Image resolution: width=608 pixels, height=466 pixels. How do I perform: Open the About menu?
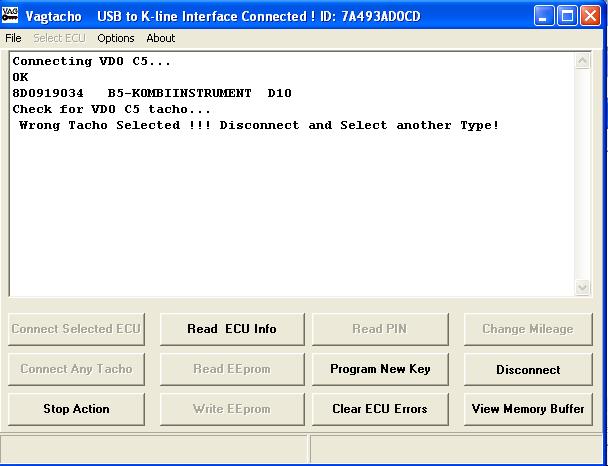point(161,38)
